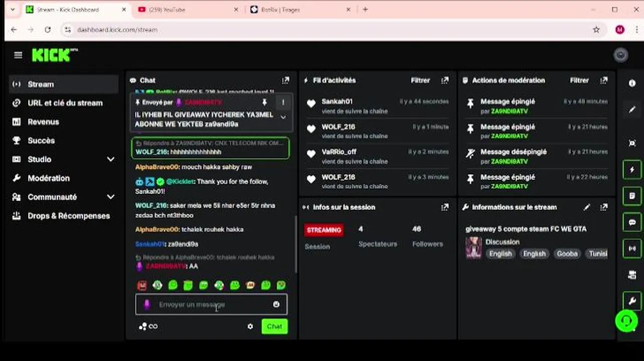Pop out the Fil d'activités panel
644x361 pixels.
444,80
